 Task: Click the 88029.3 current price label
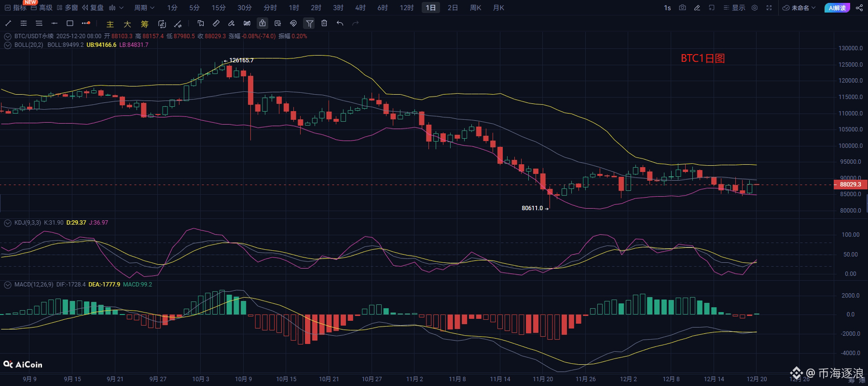(850, 185)
